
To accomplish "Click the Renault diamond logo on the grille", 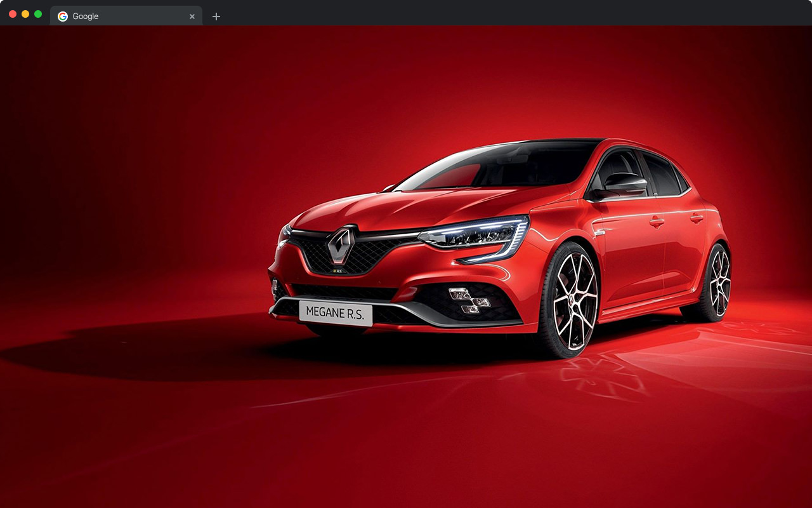I will (341, 244).
